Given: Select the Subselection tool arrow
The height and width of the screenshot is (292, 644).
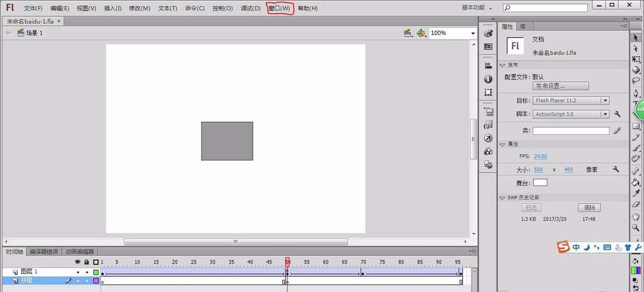Looking at the screenshot, I should 636,48.
